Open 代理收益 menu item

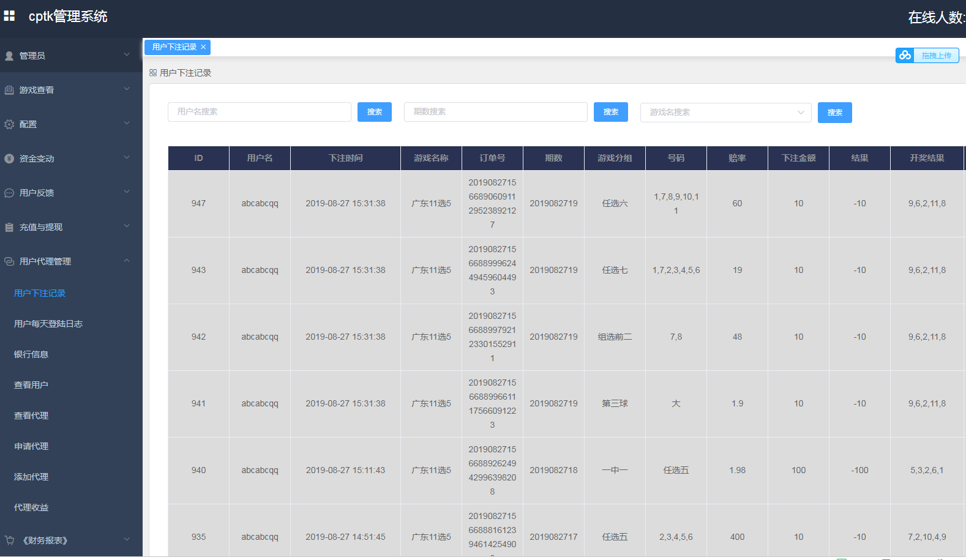coord(31,507)
